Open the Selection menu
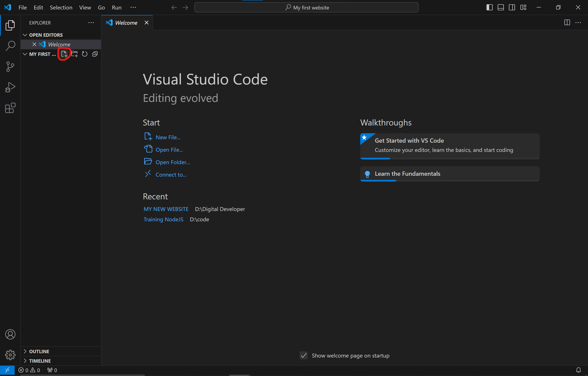The width and height of the screenshot is (588, 376). pos(61,8)
